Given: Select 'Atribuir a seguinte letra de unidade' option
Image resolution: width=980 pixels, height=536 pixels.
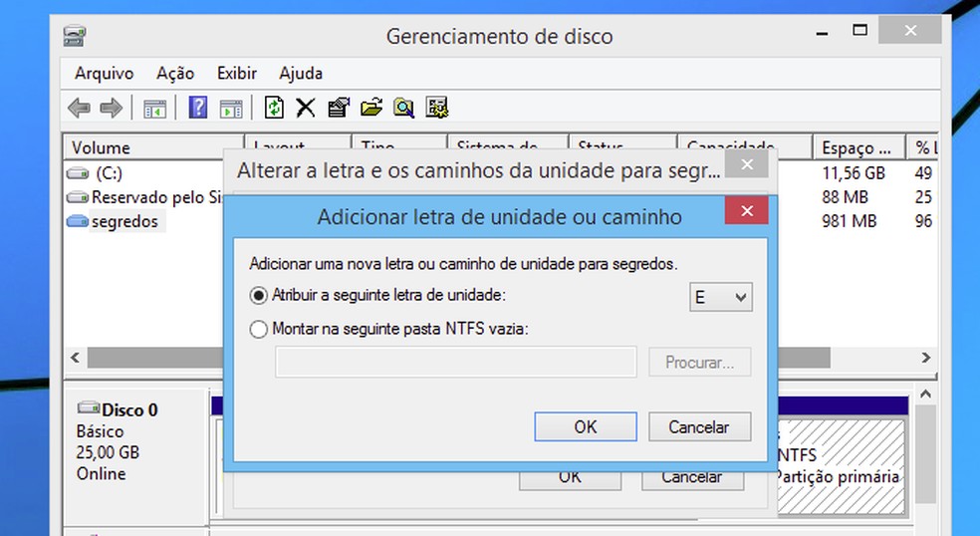Looking at the screenshot, I should (258, 295).
